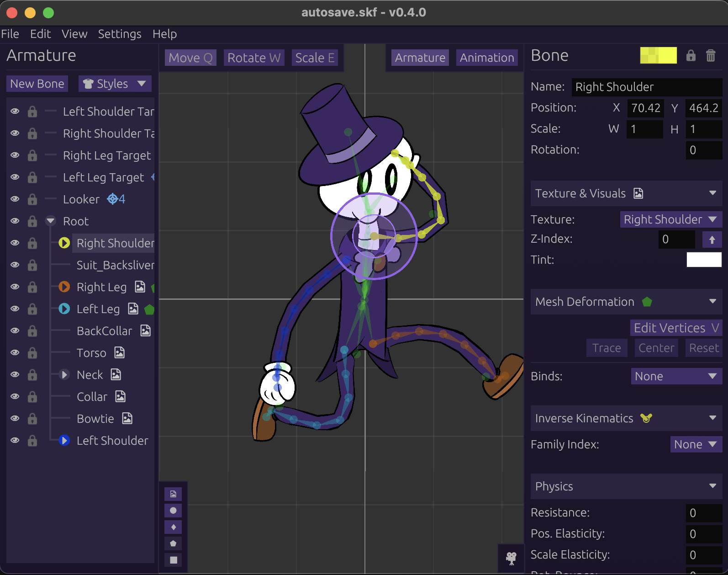Collapse the Mesh Deformation section
Image resolution: width=728 pixels, height=575 pixels.
coord(713,301)
